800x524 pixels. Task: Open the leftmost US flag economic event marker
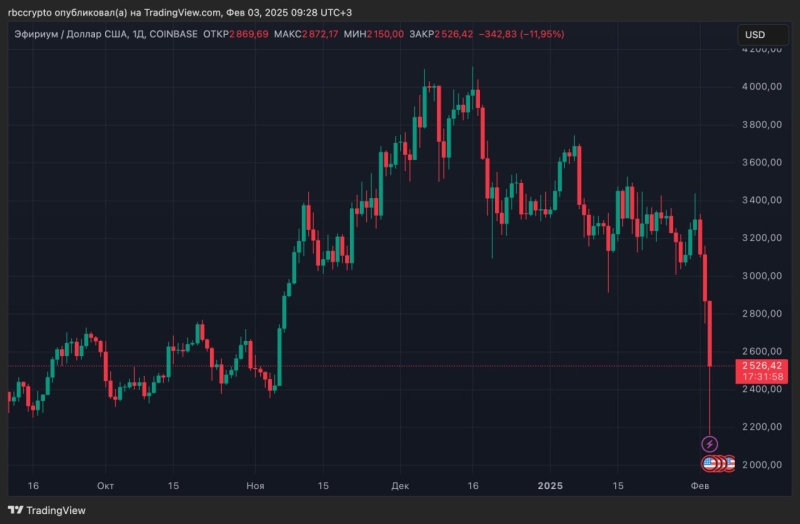709,464
